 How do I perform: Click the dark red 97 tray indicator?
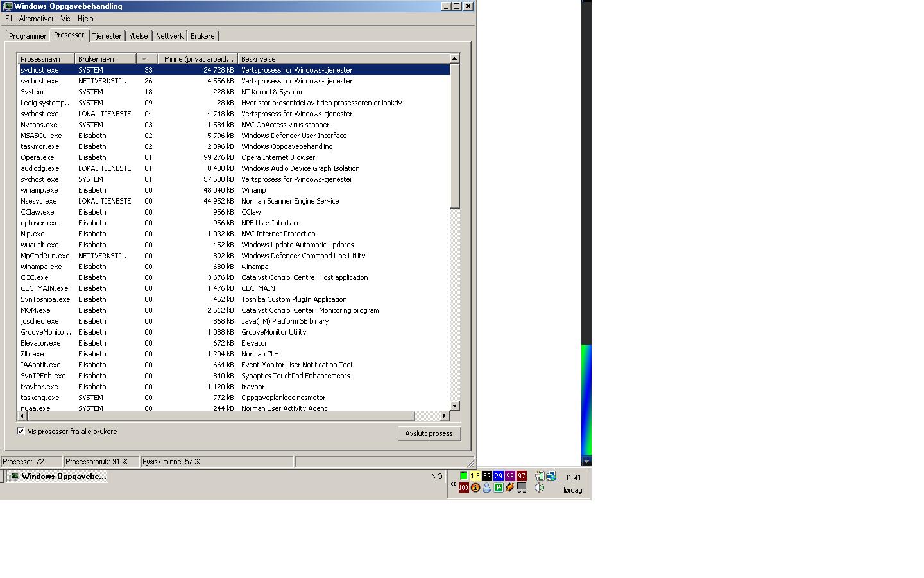pos(521,476)
